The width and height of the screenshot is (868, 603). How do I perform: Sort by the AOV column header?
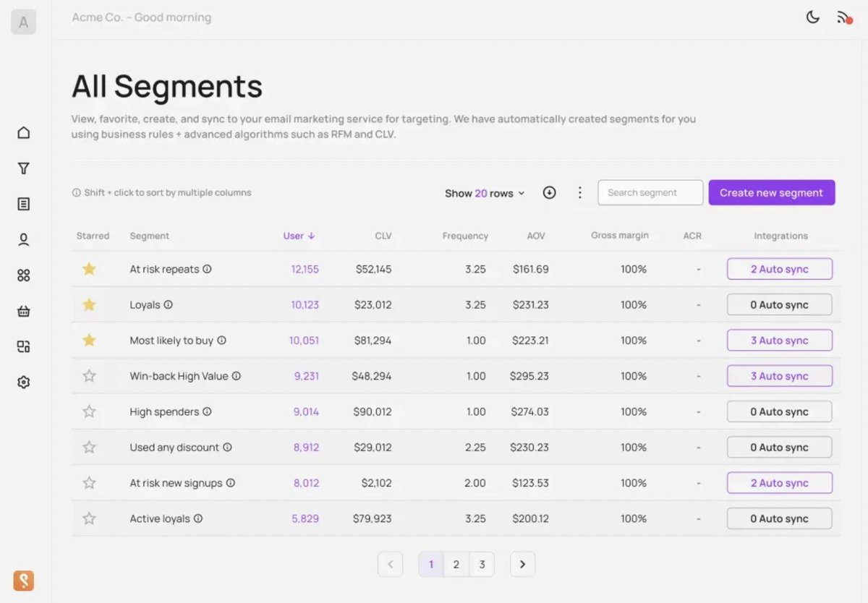536,236
